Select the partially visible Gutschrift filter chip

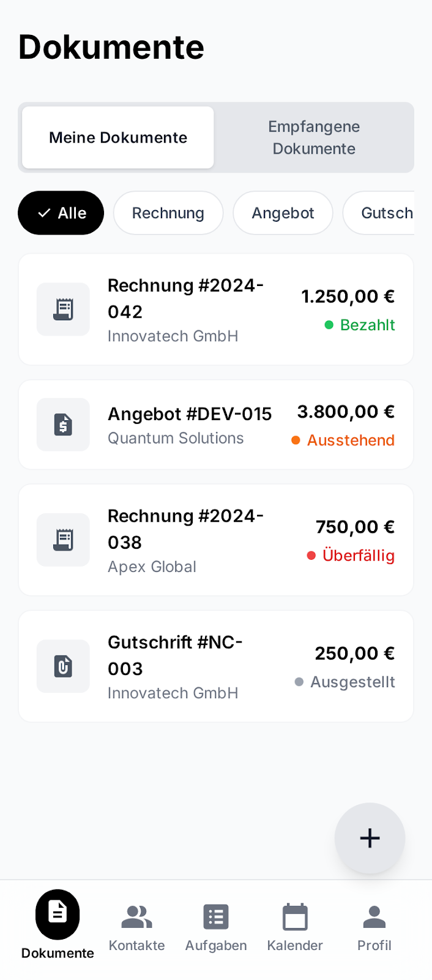[x=383, y=213]
